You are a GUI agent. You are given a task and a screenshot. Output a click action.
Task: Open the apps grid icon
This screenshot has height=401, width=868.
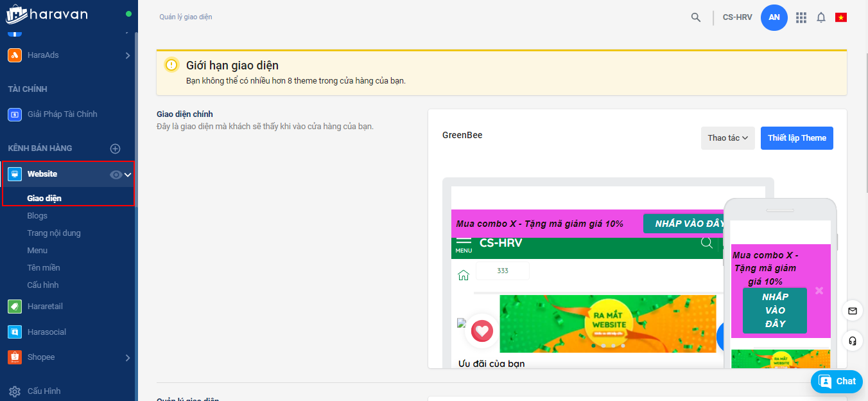(801, 17)
